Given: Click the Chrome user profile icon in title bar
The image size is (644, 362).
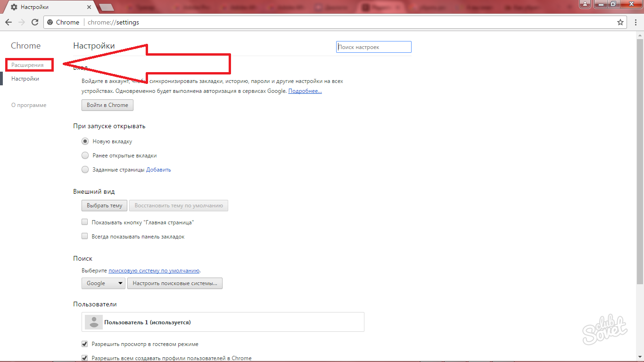Looking at the screenshot, I should [585, 4].
